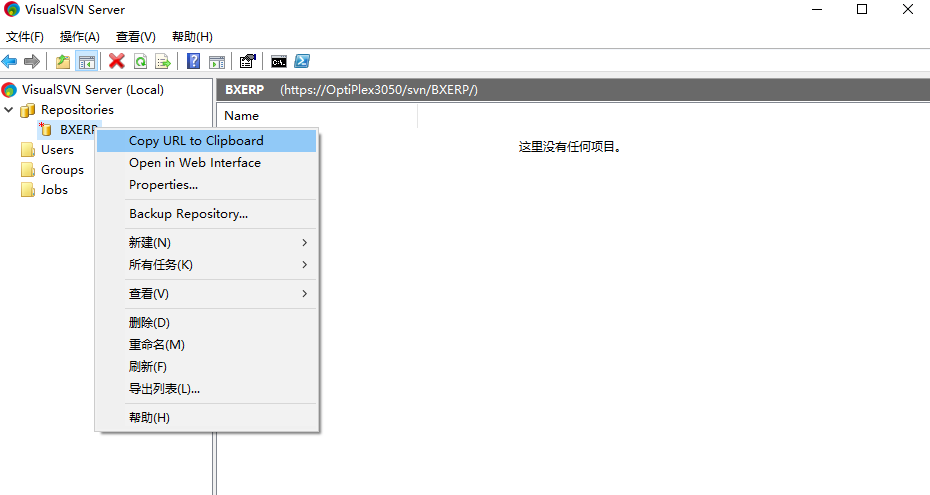Select VisualSVN Server (Local) root node
The height and width of the screenshot is (495, 930).
[x=93, y=90]
